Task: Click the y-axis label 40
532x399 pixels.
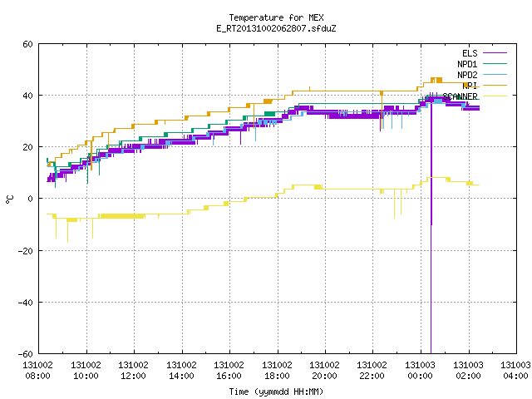Action: (x=27, y=96)
